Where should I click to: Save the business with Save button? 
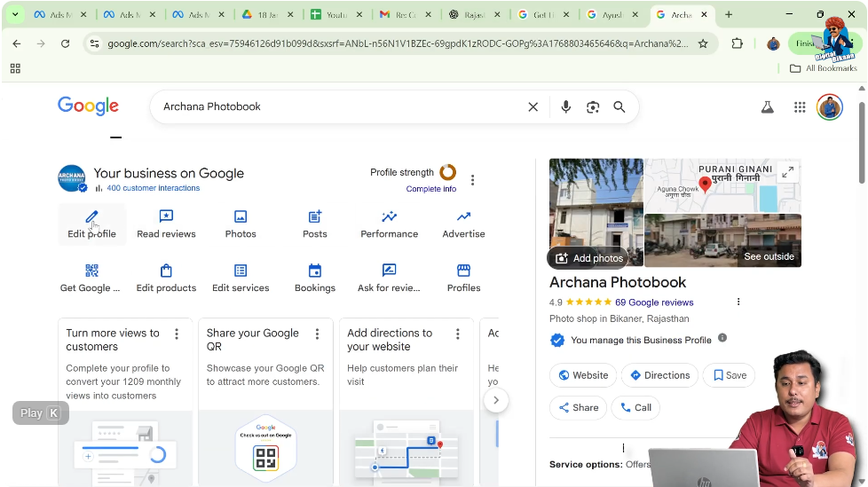(730, 375)
